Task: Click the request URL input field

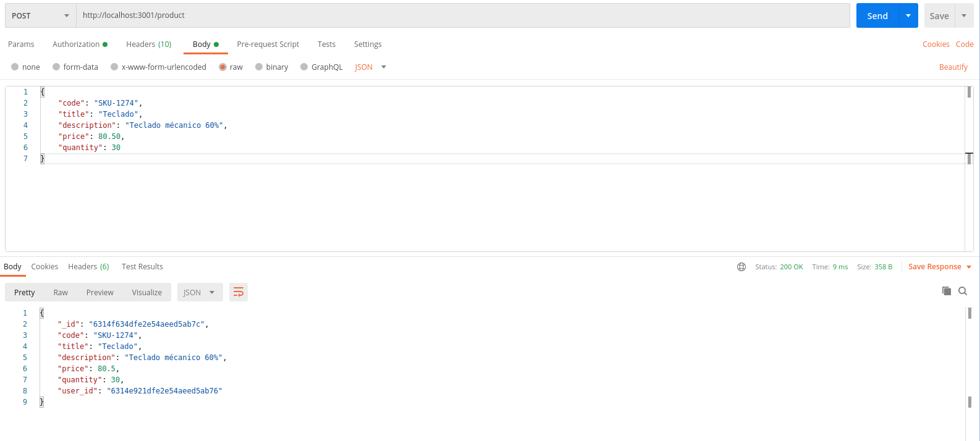Action: click(x=462, y=15)
